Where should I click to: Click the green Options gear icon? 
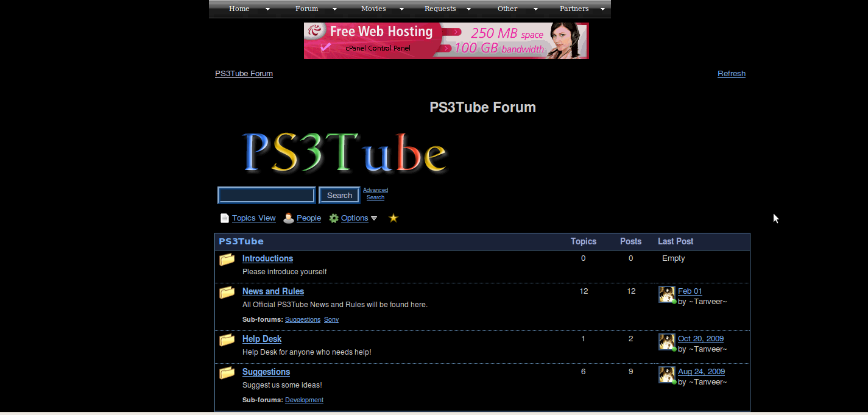coord(334,218)
